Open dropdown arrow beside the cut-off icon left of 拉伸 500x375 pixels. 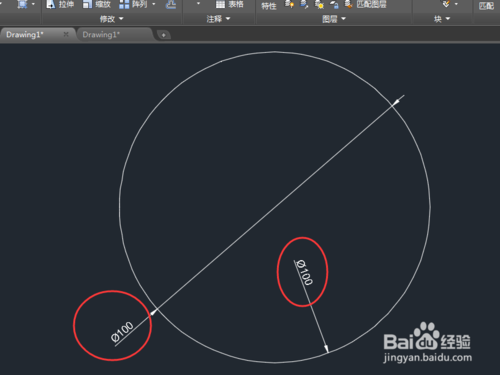point(33,4)
